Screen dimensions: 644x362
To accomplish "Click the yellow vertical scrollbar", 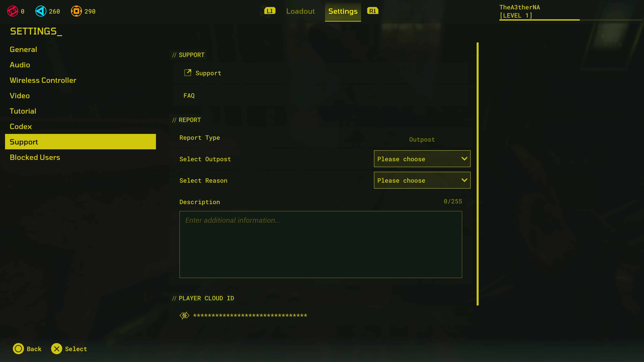I will pos(477,174).
